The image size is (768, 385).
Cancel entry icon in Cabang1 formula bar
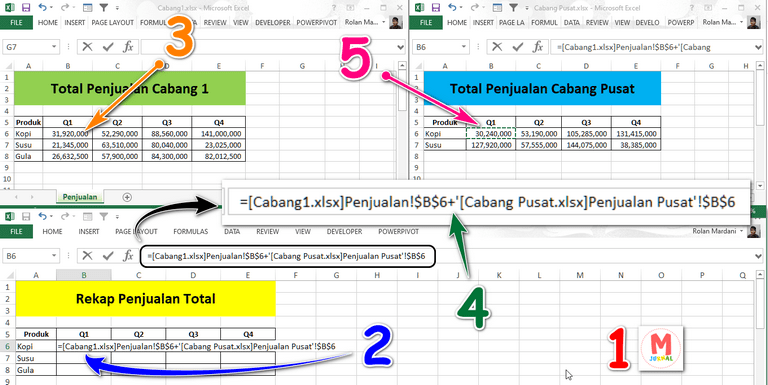pos(87,47)
